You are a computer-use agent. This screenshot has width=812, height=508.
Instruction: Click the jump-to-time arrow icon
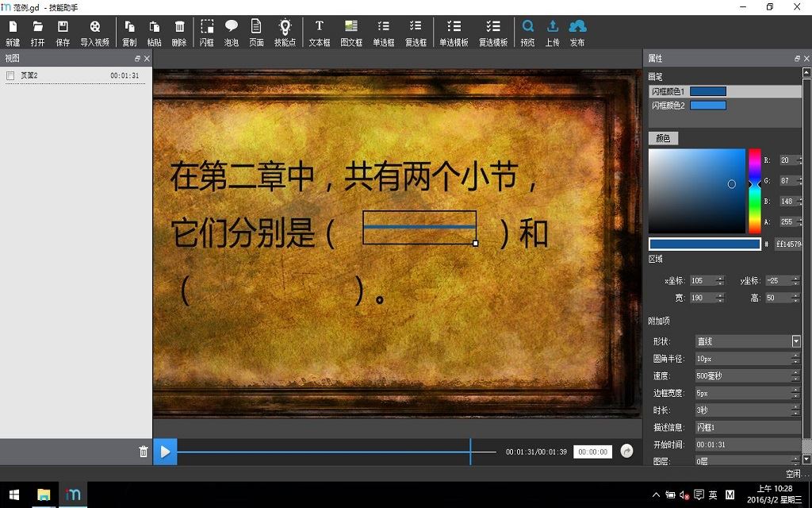tap(626, 451)
